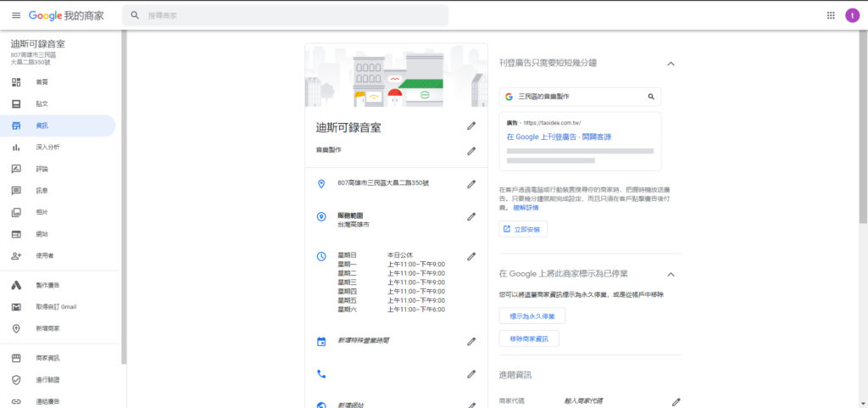Screen dimensions: 868x408
Task: Edit the 商家代碼 store code
Action: point(676,401)
